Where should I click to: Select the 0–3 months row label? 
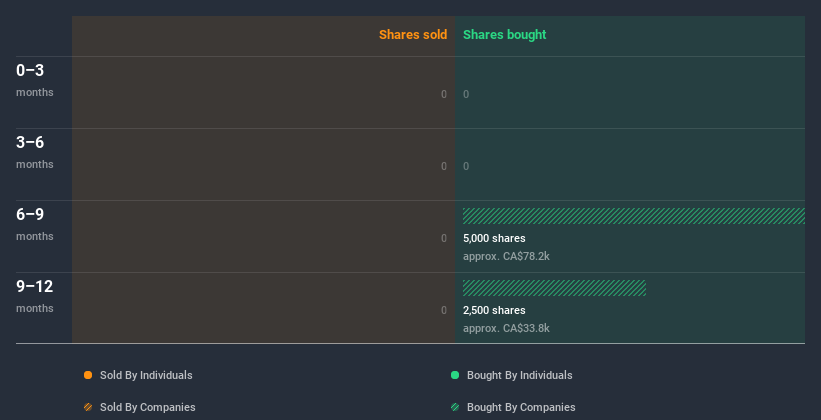(35, 80)
